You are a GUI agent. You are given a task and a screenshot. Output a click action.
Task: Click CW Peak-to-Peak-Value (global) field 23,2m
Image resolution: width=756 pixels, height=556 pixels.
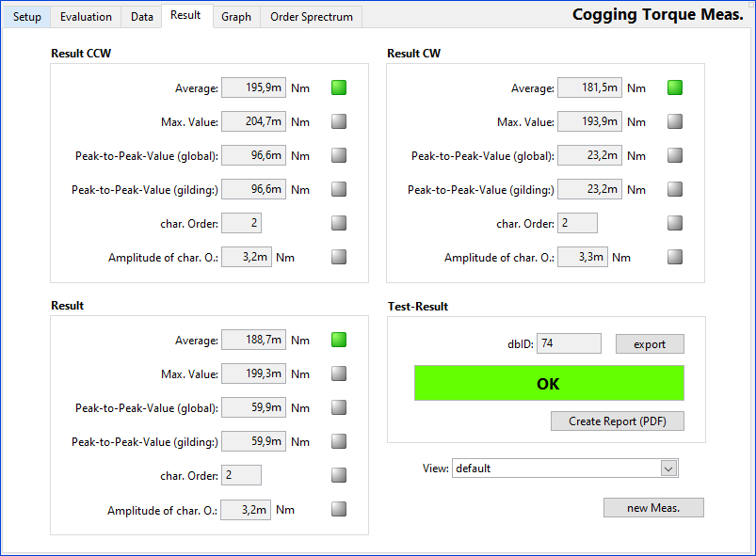[589, 155]
